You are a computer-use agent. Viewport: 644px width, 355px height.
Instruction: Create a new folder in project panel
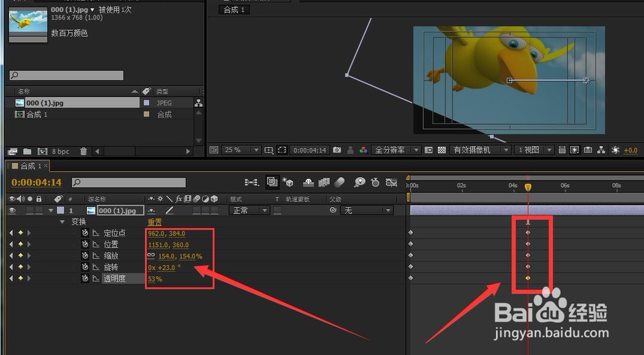[x=27, y=151]
